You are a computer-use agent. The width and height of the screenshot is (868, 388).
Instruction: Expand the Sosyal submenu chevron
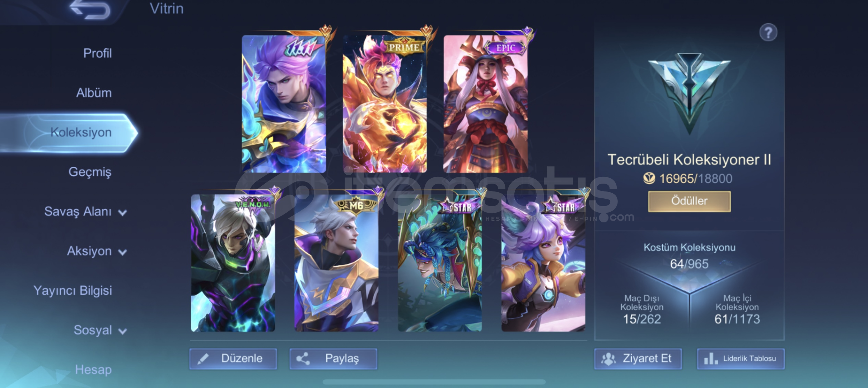(122, 331)
